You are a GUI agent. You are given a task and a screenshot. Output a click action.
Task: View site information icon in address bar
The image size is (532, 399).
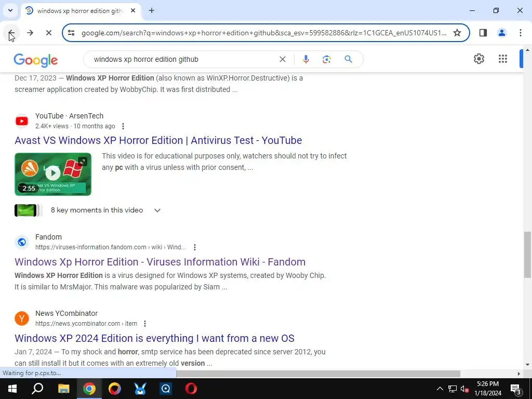71,33
